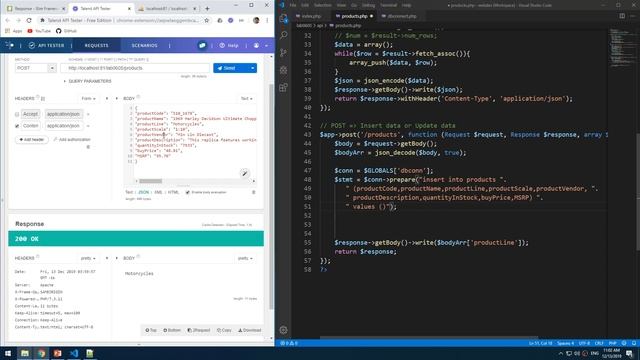640x360 pixels.
Task: Open File Explorer from the taskbar
Action: pyautogui.click(x=25, y=353)
